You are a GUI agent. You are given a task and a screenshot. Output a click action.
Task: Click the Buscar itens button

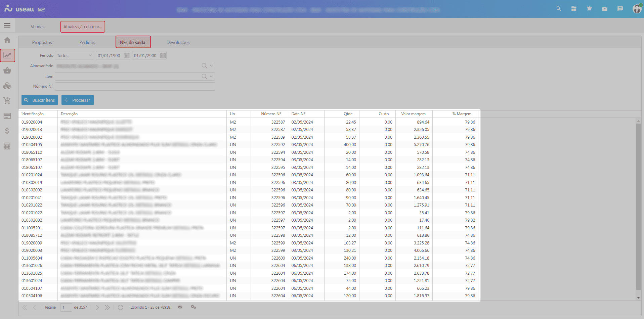point(40,100)
